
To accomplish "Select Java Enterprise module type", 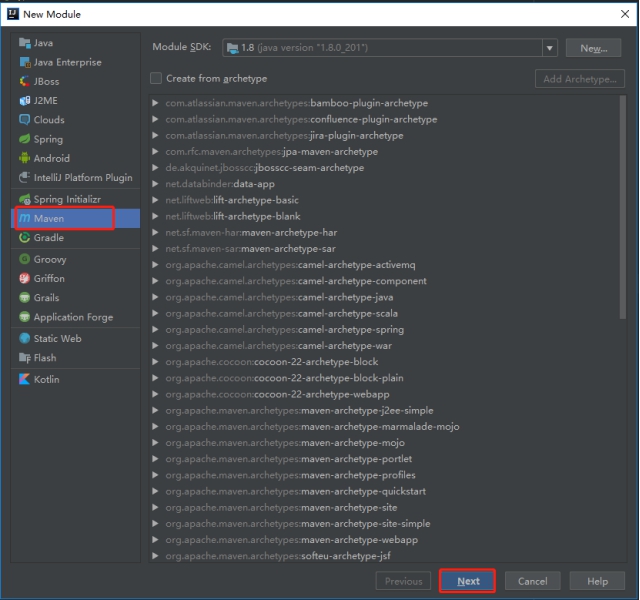I will [76, 62].
